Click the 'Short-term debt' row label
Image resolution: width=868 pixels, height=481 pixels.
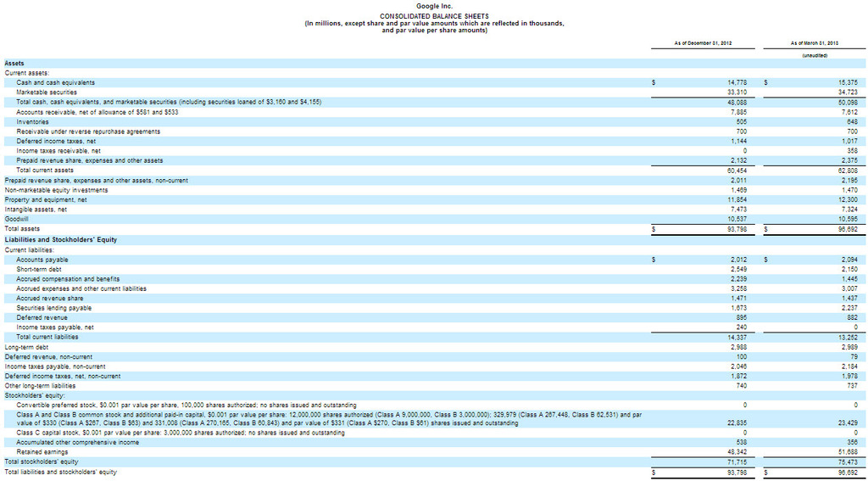[39, 269]
